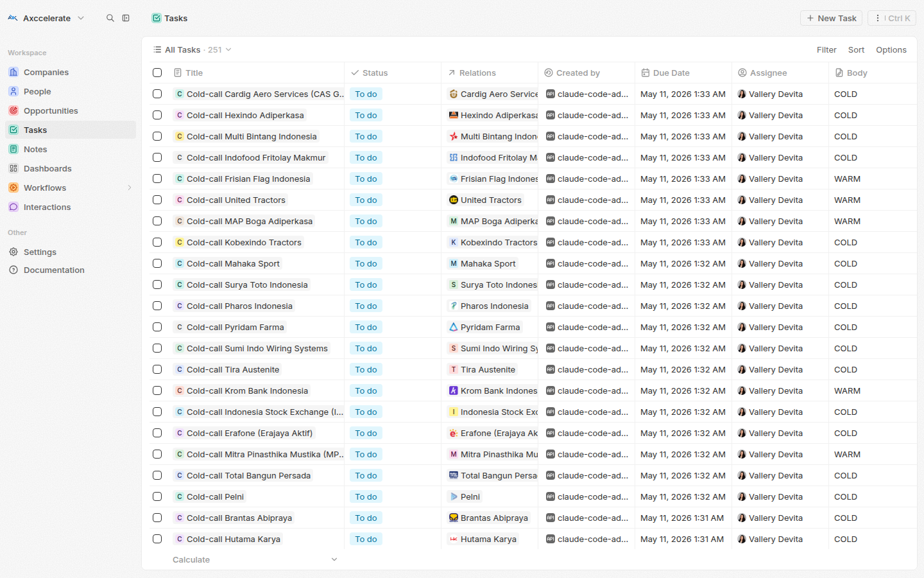Open the three-dot menu beside Ctrl K
The height and width of the screenshot is (578, 924).
[878, 18]
